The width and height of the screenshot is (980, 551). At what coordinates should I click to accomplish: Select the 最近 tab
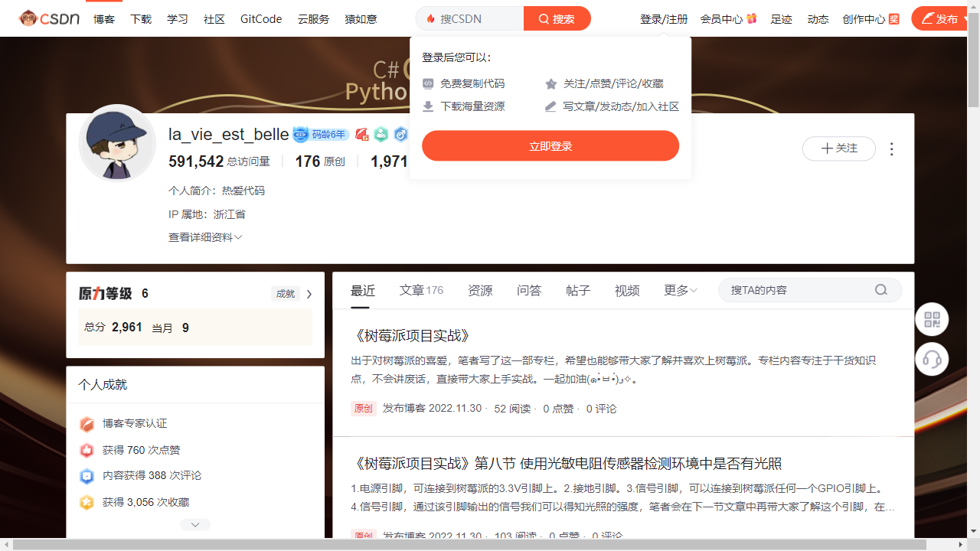point(363,291)
